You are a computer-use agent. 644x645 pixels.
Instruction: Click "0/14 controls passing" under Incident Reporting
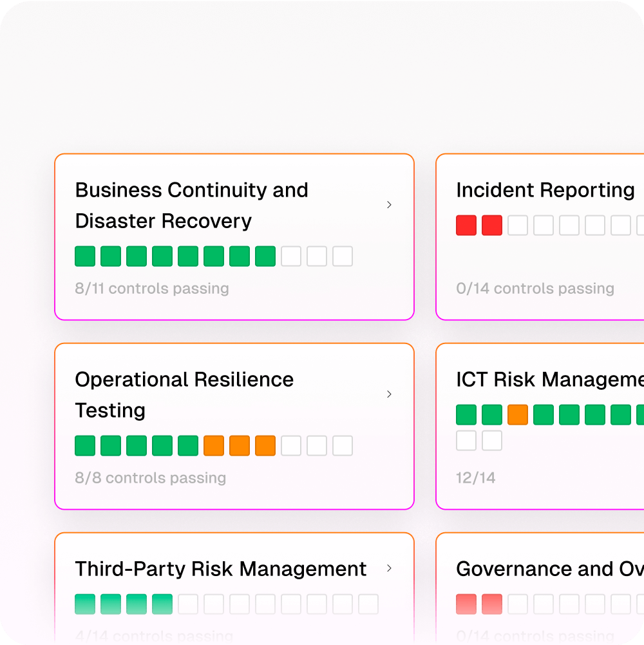pyautogui.click(x=535, y=289)
